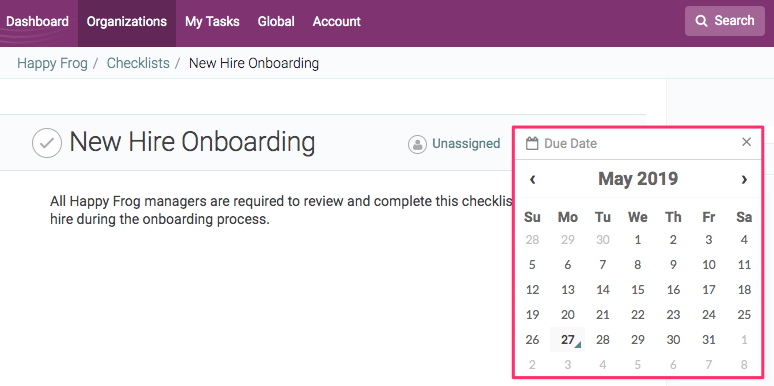Image resolution: width=774 pixels, height=386 pixels.
Task: Open the Global navigation item
Action: 276,22
